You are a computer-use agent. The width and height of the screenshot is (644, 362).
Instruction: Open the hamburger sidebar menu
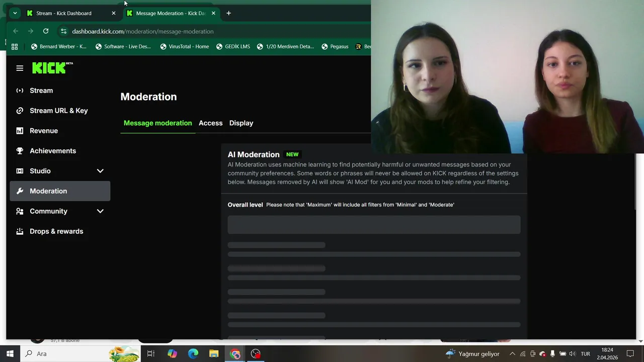[x=20, y=68]
